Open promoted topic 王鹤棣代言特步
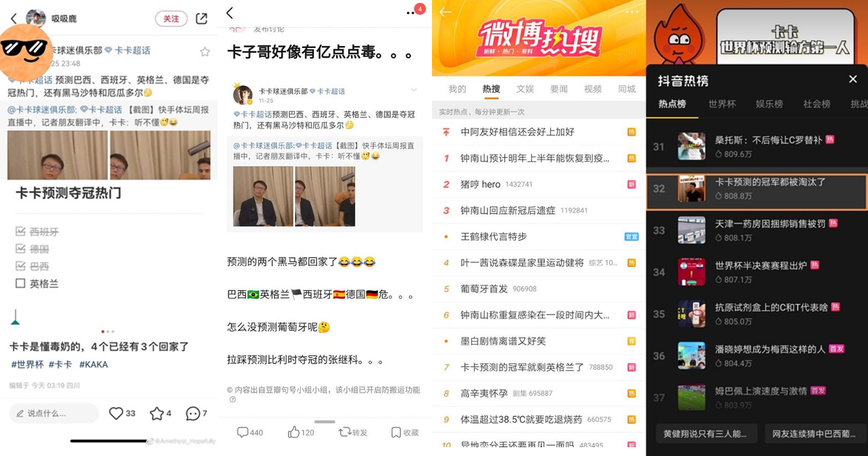Viewport: 868px width, 456px height. (x=539, y=236)
